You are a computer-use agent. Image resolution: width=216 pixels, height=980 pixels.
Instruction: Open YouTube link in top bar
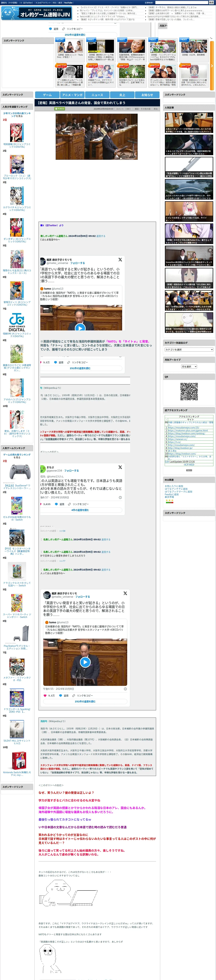pos(68,3)
